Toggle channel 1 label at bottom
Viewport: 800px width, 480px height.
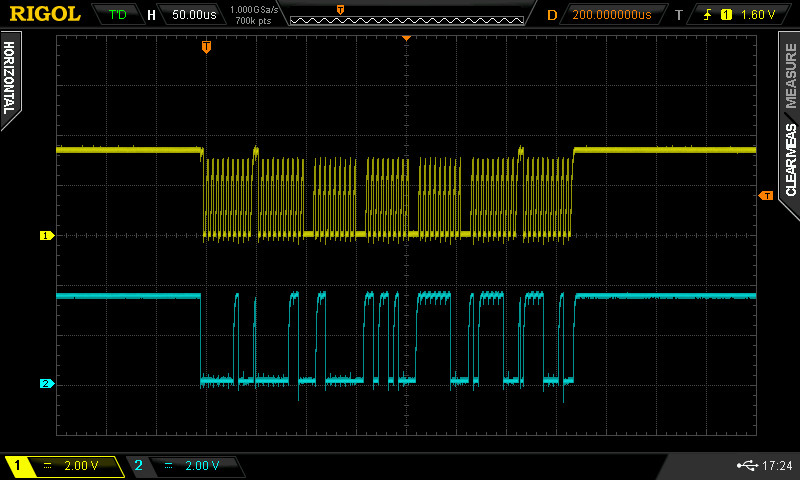tap(18, 466)
